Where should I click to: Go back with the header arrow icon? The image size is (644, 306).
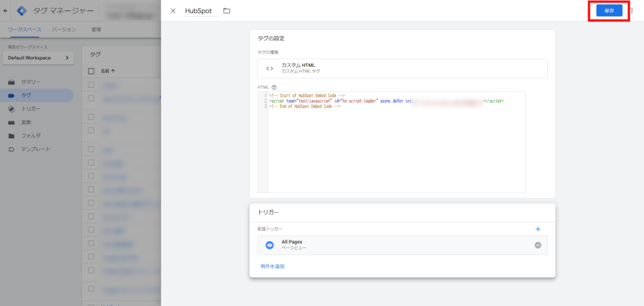point(5,11)
